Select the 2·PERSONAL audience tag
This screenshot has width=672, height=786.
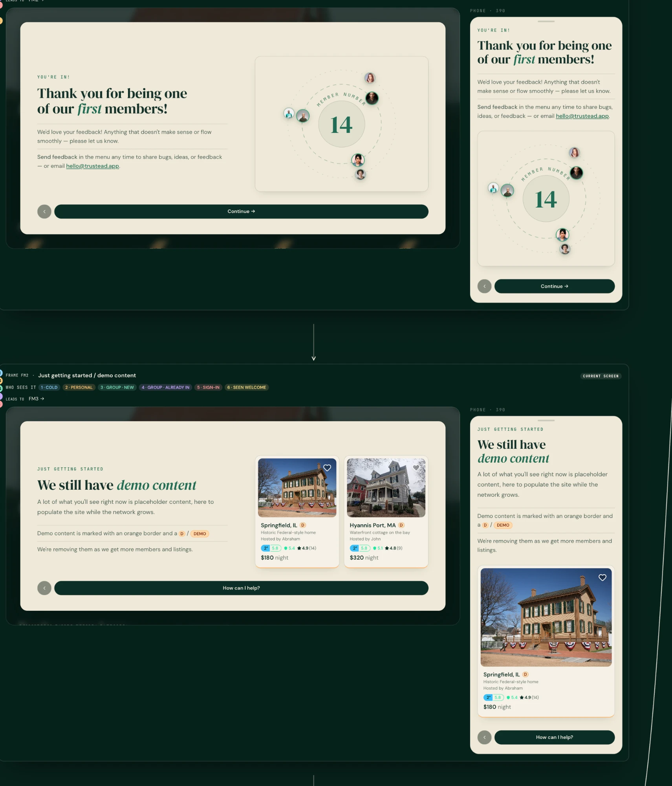pos(79,387)
